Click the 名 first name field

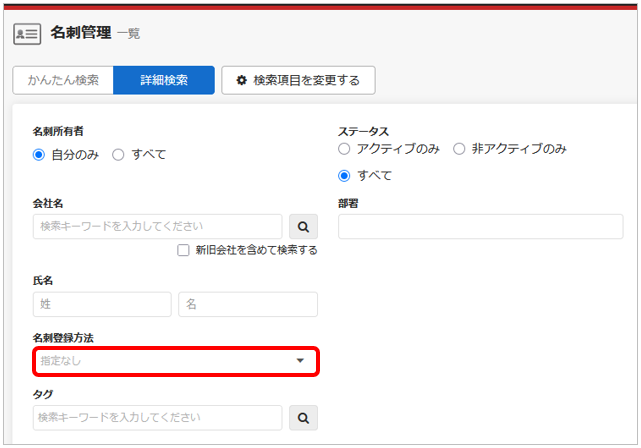[247, 304]
